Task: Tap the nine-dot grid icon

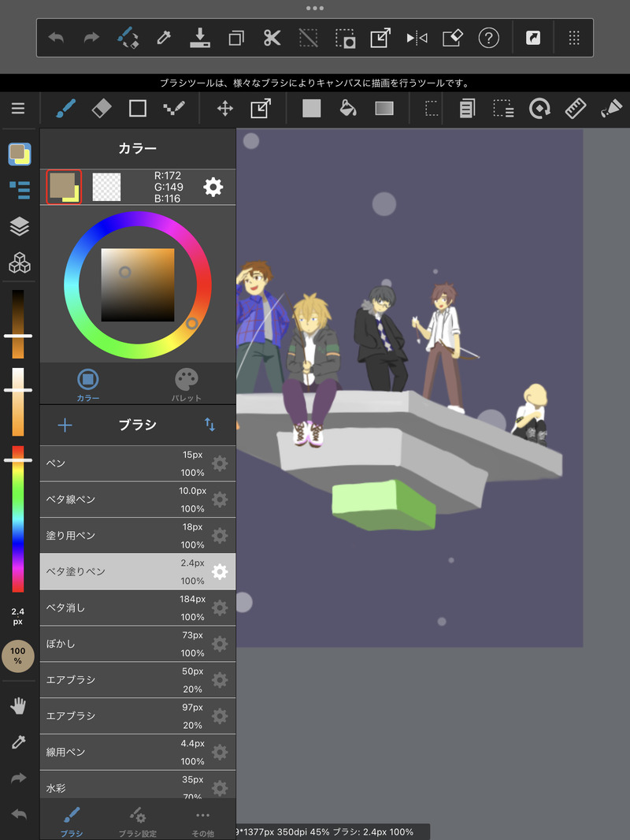Action: (x=574, y=38)
